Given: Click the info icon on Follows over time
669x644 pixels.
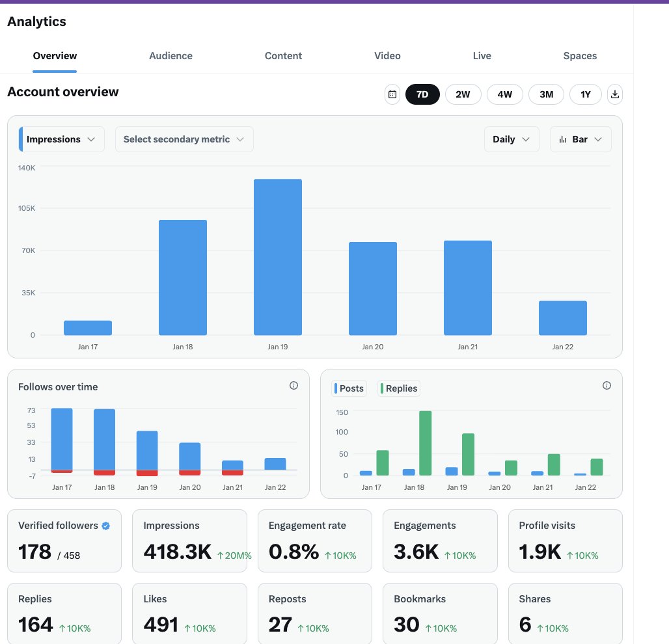Looking at the screenshot, I should (294, 385).
